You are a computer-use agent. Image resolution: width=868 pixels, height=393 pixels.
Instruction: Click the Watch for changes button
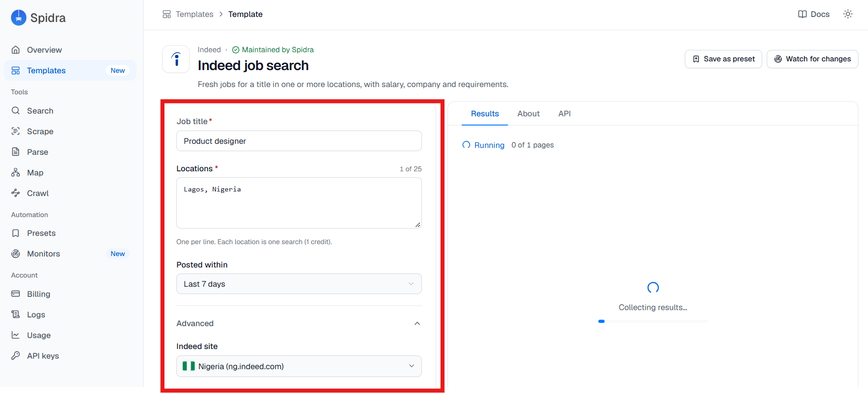(812, 59)
